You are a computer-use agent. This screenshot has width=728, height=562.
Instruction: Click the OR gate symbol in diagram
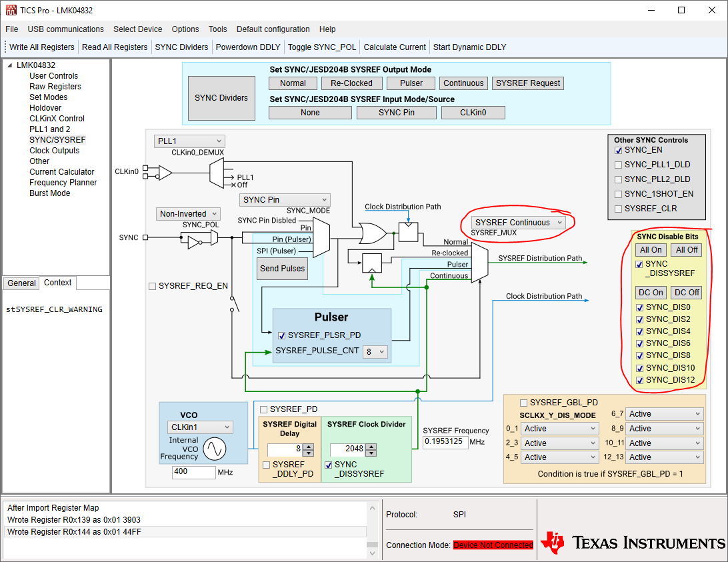click(373, 233)
